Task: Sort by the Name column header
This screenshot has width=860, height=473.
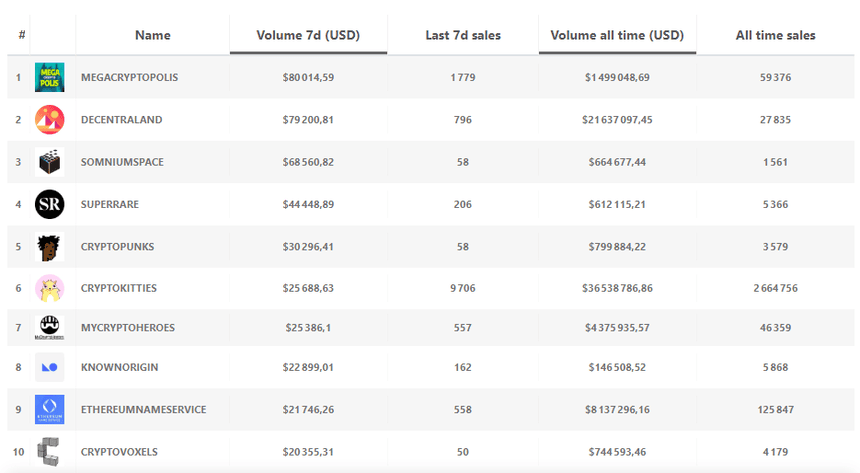Action: point(152,35)
